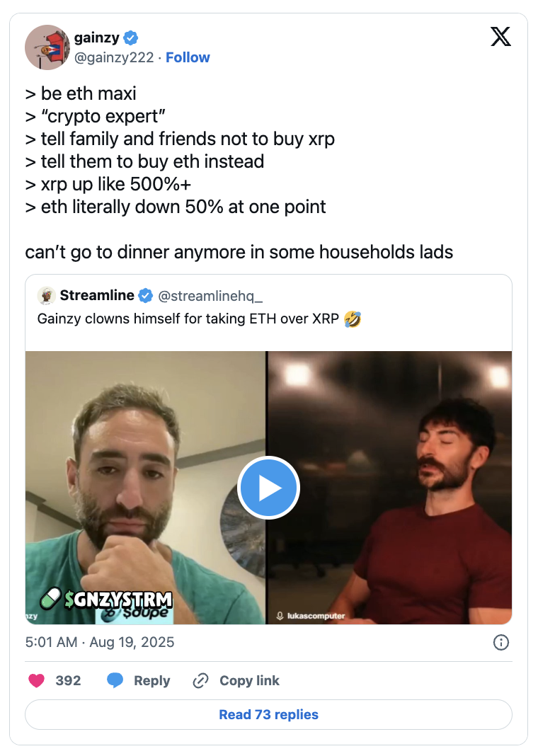Click the Read 73 replies button

point(268,714)
